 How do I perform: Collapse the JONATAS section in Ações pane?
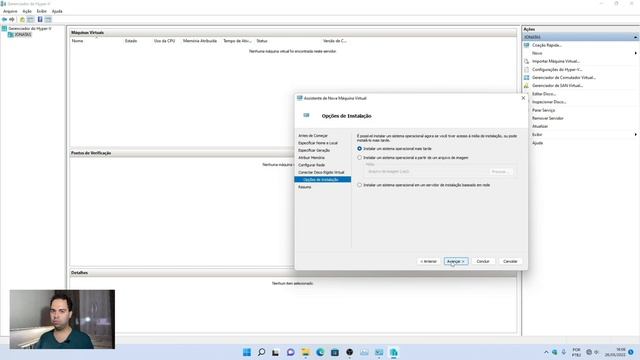click(x=636, y=37)
